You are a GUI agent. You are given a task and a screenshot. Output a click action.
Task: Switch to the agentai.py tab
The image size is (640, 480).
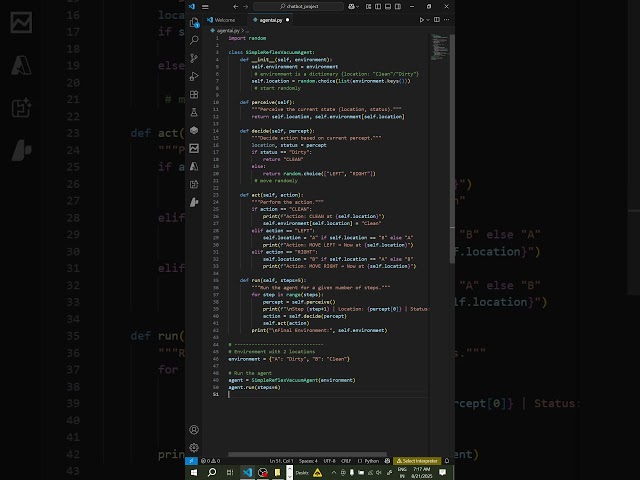tap(271, 20)
